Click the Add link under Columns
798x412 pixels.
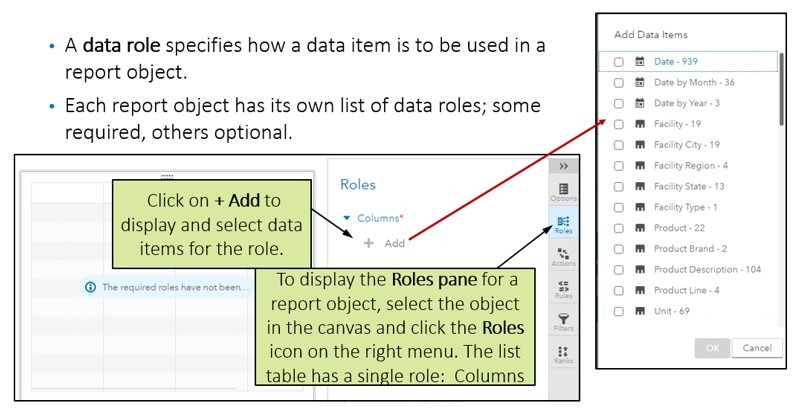(394, 243)
